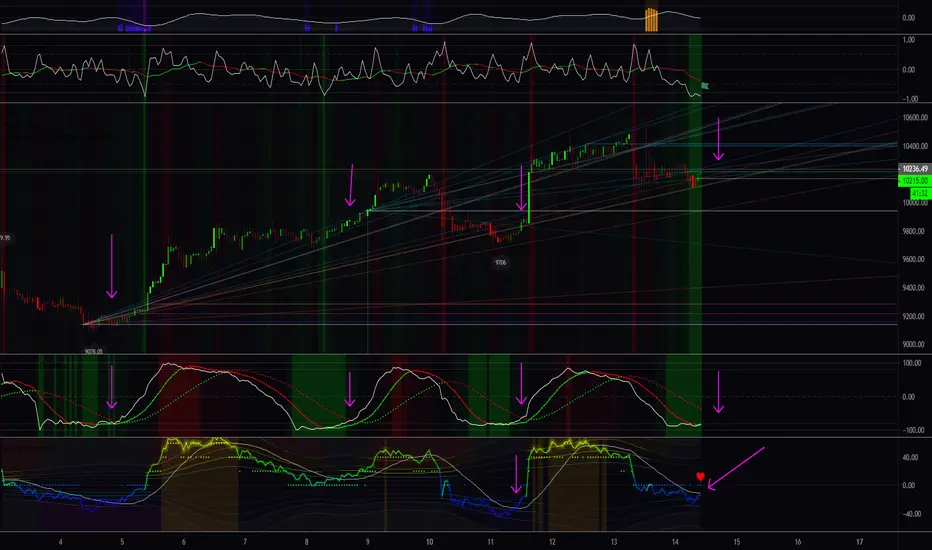This screenshot has width=932, height=550.
Task: Select the magenta arrow above the 9078.05 low in the price pane
Action: [111, 266]
